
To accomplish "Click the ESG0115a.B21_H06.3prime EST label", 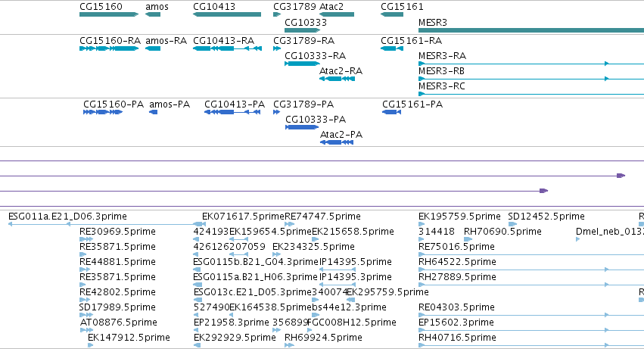I will (255, 277).
